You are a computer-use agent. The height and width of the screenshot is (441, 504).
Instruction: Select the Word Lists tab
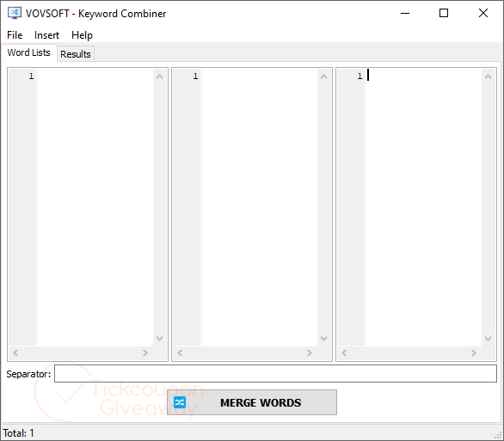point(29,52)
